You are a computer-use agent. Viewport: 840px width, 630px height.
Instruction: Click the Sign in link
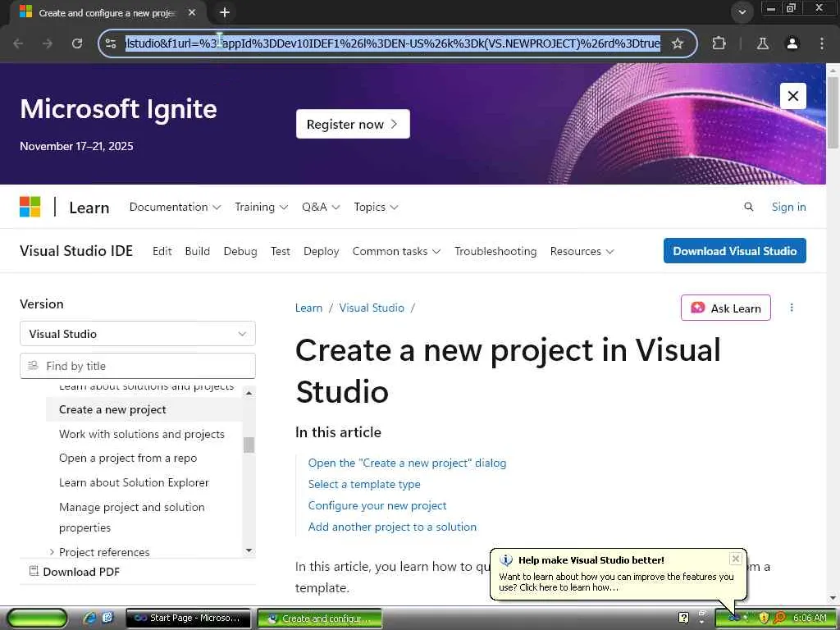[x=788, y=207]
